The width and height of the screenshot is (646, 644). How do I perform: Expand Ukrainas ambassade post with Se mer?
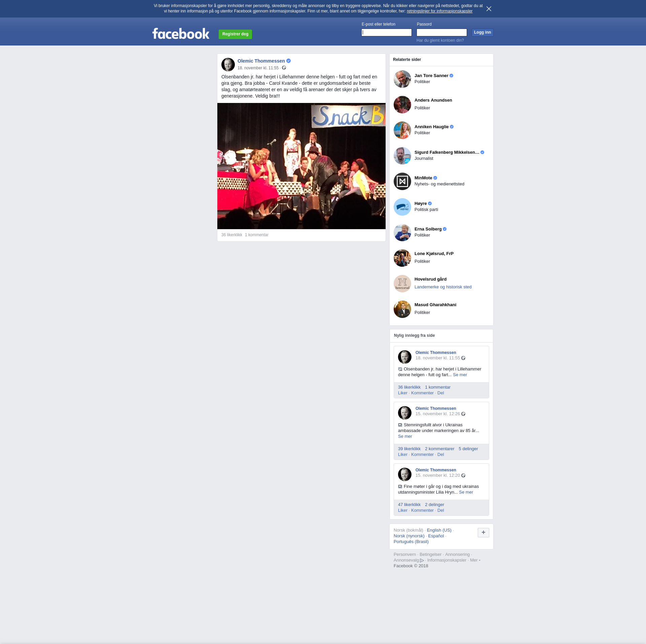pyautogui.click(x=405, y=436)
